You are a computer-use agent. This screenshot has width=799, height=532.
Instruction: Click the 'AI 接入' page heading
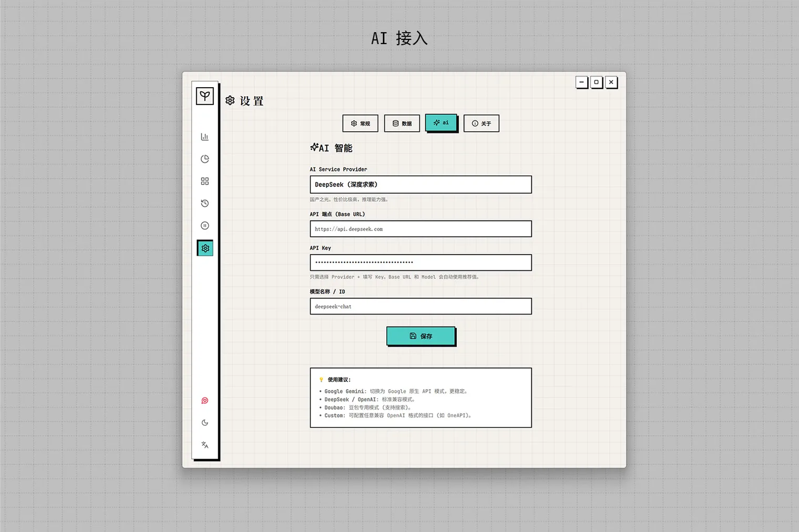tap(399, 38)
